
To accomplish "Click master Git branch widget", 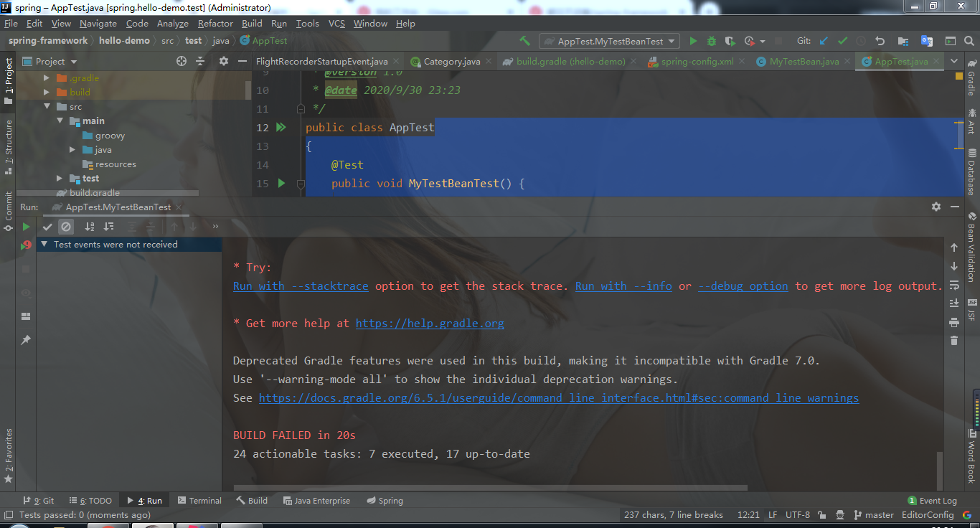I will (874, 515).
